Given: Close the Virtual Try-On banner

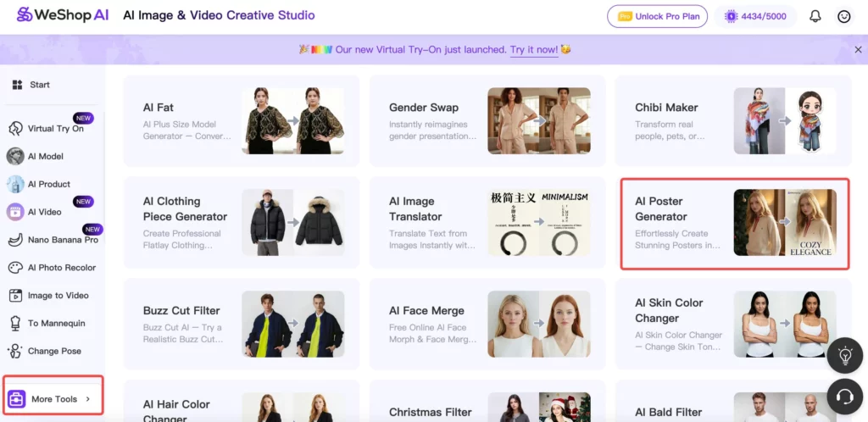Looking at the screenshot, I should point(858,50).
